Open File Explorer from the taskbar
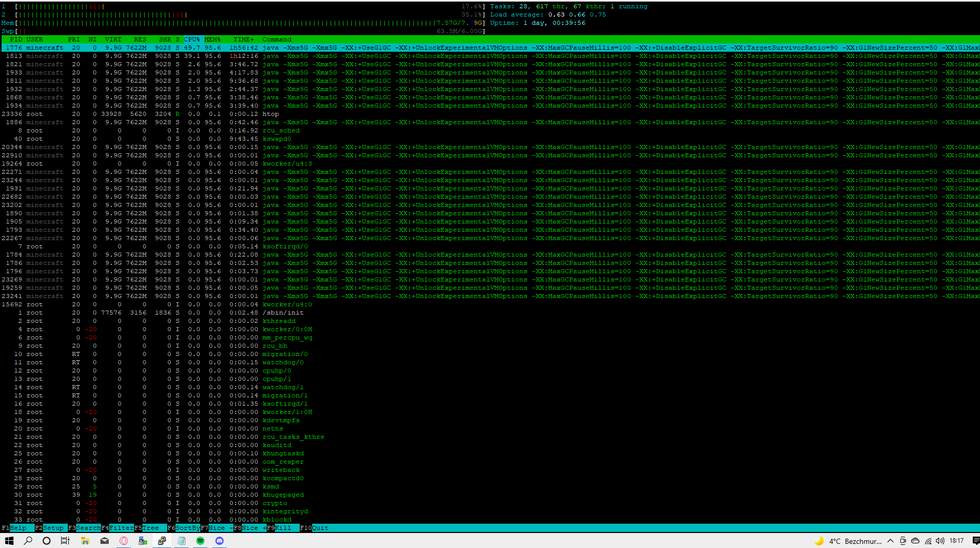 [x=85, y=541]
